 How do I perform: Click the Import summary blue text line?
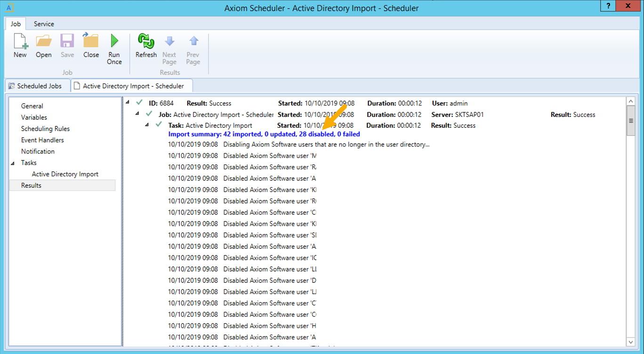(264, 134)
